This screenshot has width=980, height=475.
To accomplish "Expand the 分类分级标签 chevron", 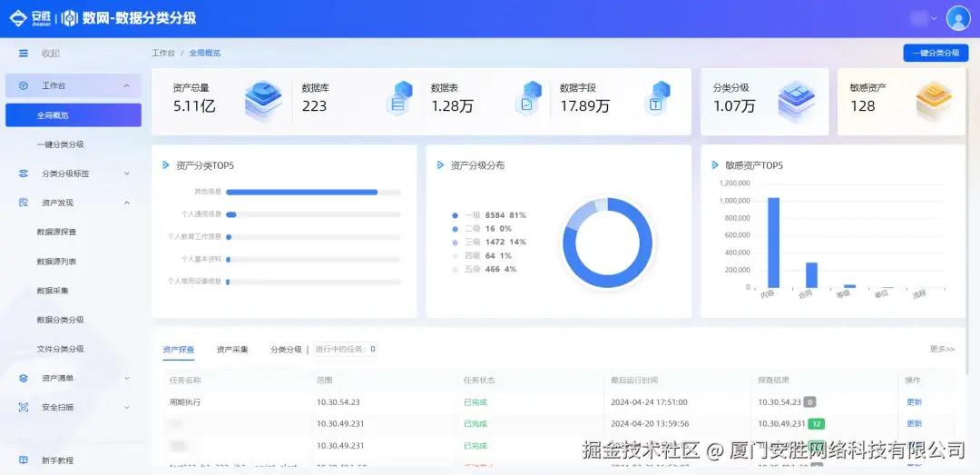I will click(127, 173).
